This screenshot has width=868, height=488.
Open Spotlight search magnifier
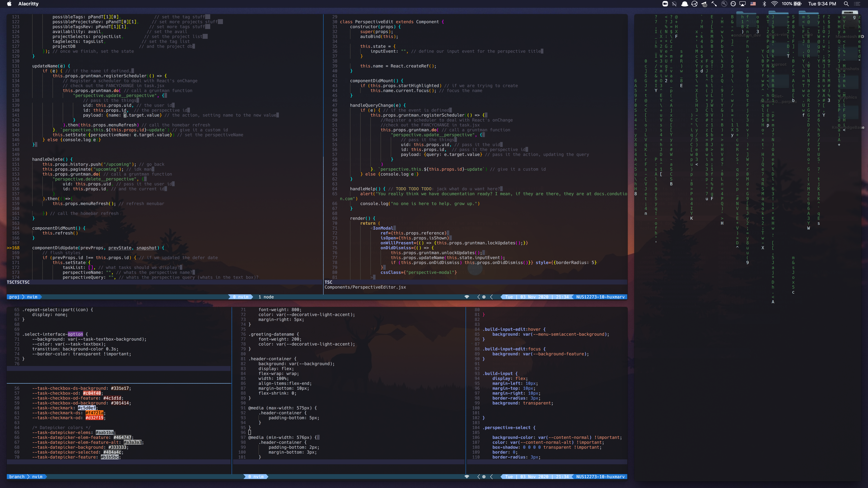[x=846, y=4]
